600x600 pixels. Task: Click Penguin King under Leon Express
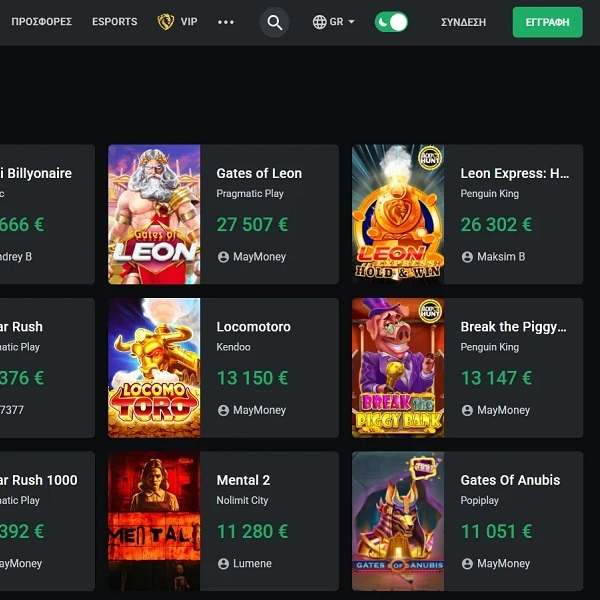490,194
